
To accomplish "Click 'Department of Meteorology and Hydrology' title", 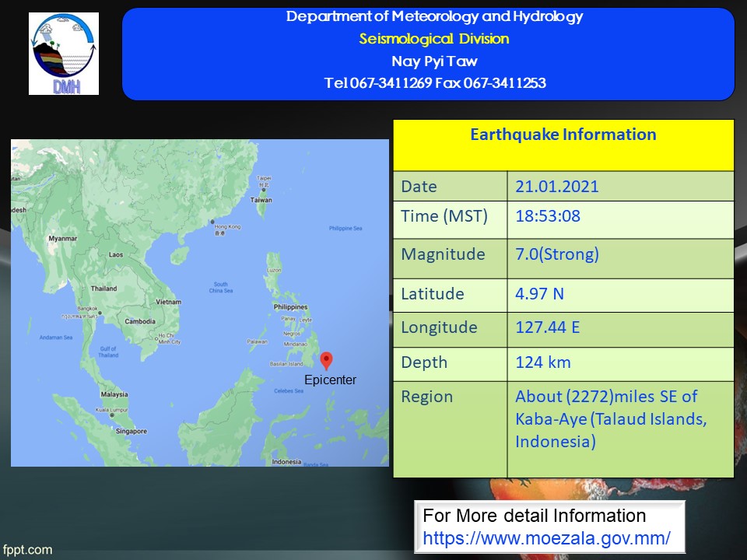I will click(434, 16).
